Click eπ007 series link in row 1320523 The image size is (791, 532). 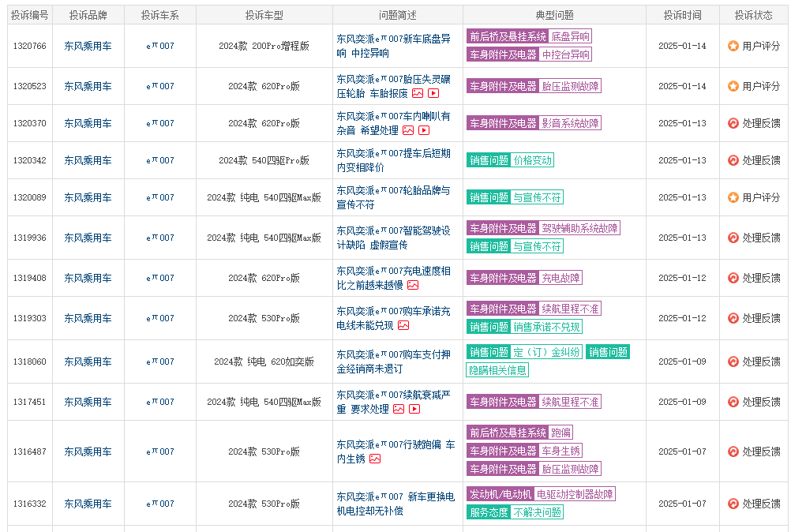160,86
